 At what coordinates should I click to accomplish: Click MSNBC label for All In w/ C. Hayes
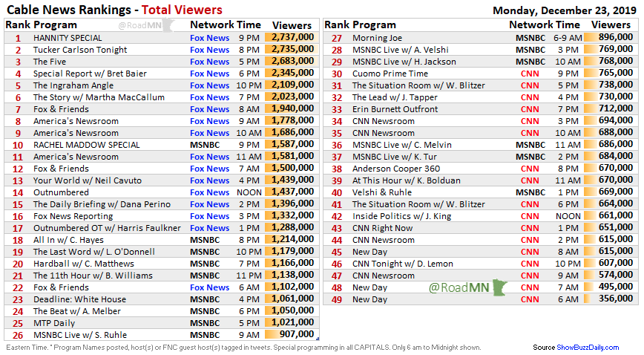click(x=205, y=240)
